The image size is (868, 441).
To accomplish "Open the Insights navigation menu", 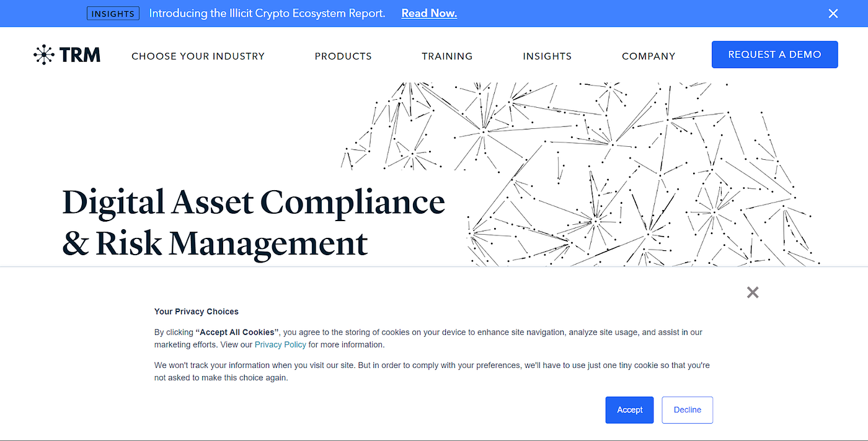I will (547, 56).
